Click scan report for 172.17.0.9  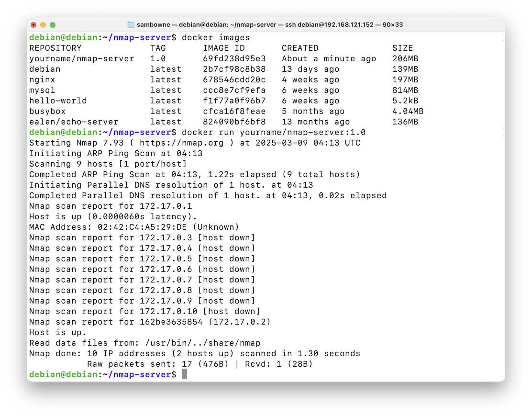tap(142, 301)
